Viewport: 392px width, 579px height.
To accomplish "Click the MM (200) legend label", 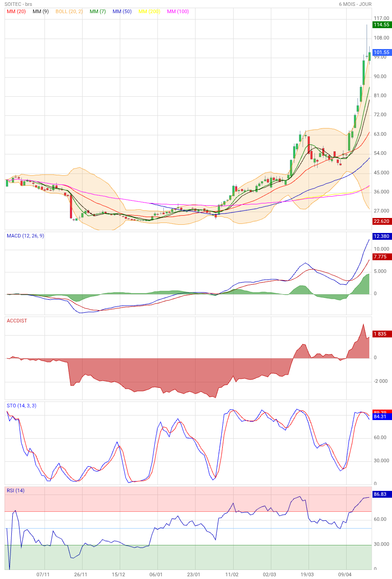I will (x=149, y=11).
